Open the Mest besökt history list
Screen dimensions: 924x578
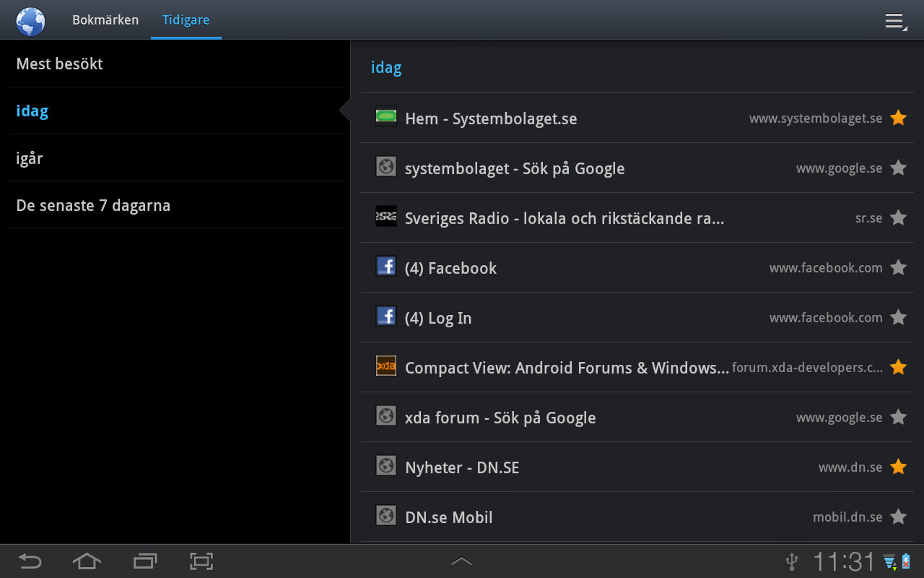(x=178, y=64)
